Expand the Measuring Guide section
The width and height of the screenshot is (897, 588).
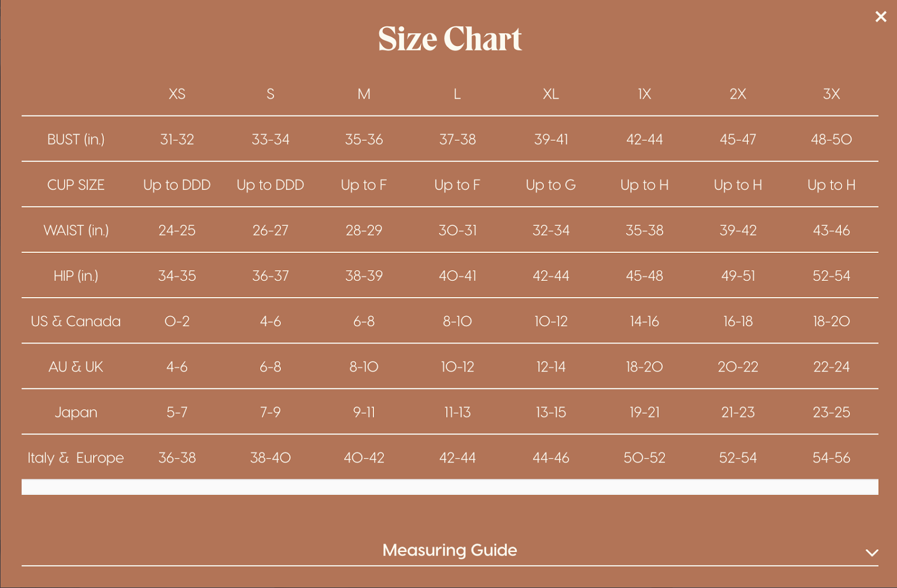449,550
